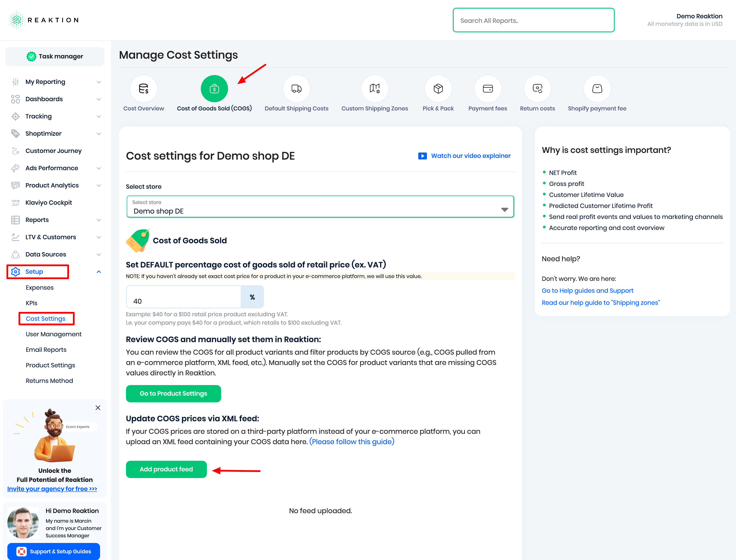Click the Pick & Pack box icon
The image size is (736, 560).
pyautogui.click(x=438, y=89)
